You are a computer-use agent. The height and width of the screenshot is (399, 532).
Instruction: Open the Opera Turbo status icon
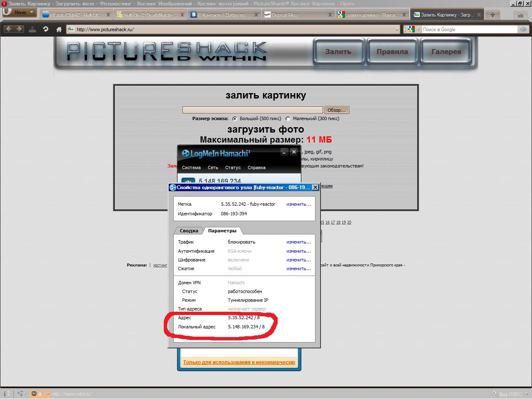34,394
